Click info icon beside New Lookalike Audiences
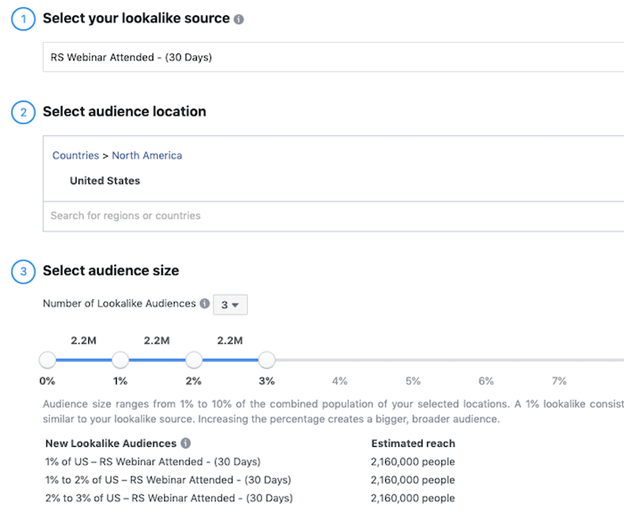 [185, 443]
